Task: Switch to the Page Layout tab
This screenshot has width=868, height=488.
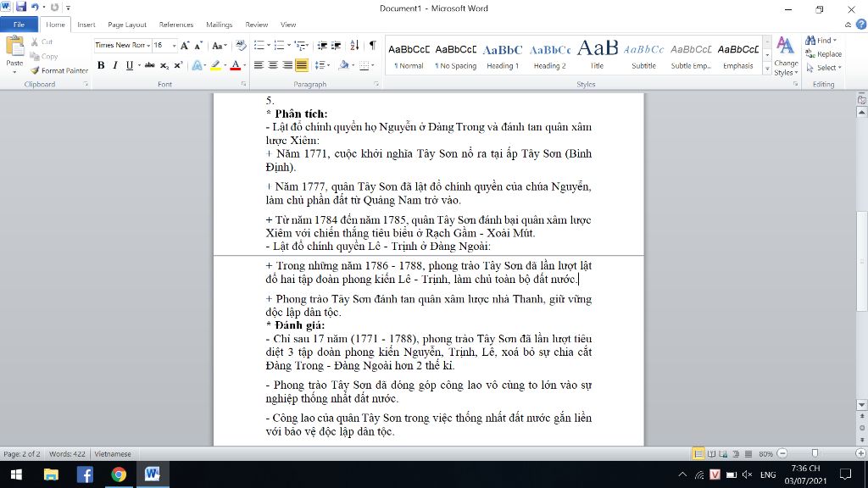Action: (x=127, y=25)
